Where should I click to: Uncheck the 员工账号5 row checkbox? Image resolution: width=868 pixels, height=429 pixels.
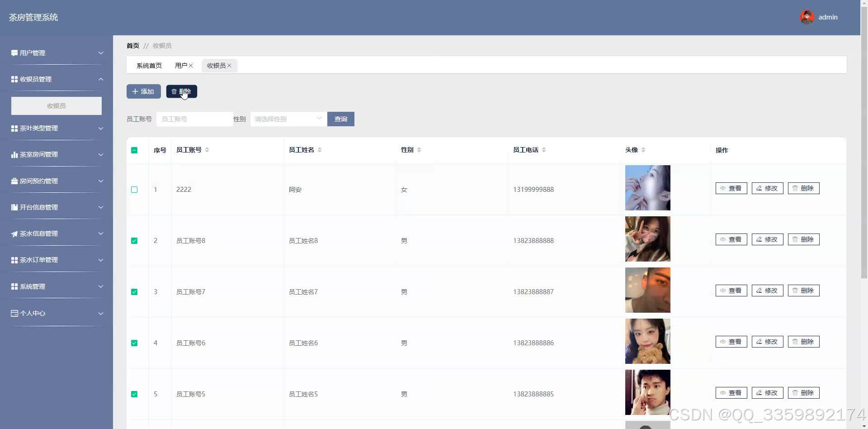(134, 394)
